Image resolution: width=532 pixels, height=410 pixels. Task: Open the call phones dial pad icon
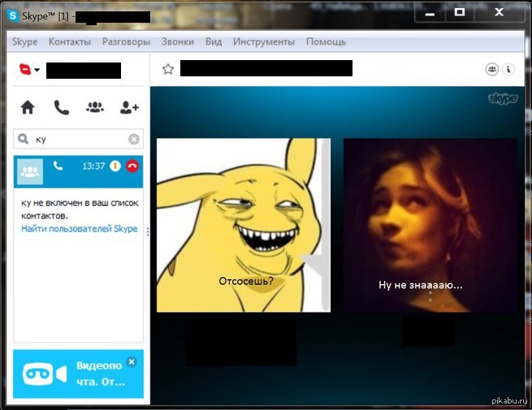(x=62, y=107)
